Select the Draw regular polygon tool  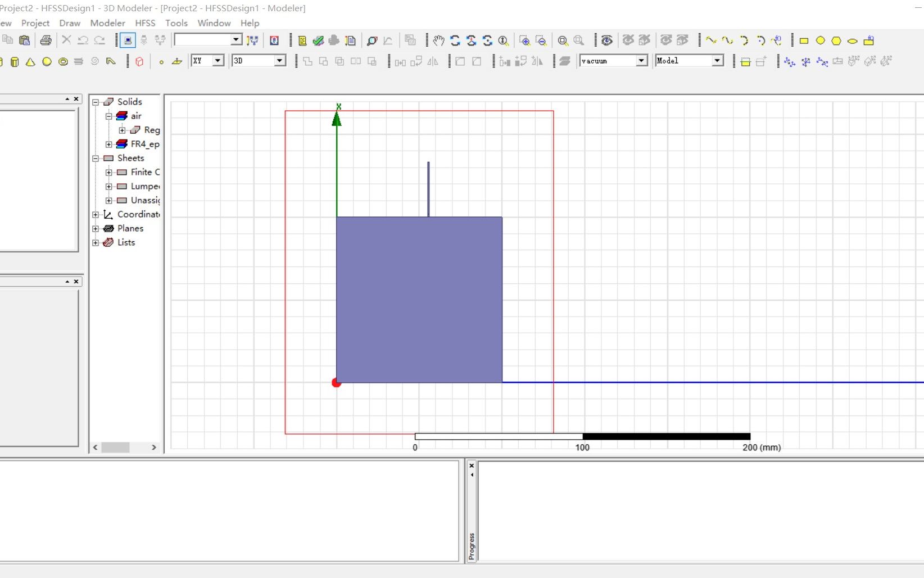[836, 40]
